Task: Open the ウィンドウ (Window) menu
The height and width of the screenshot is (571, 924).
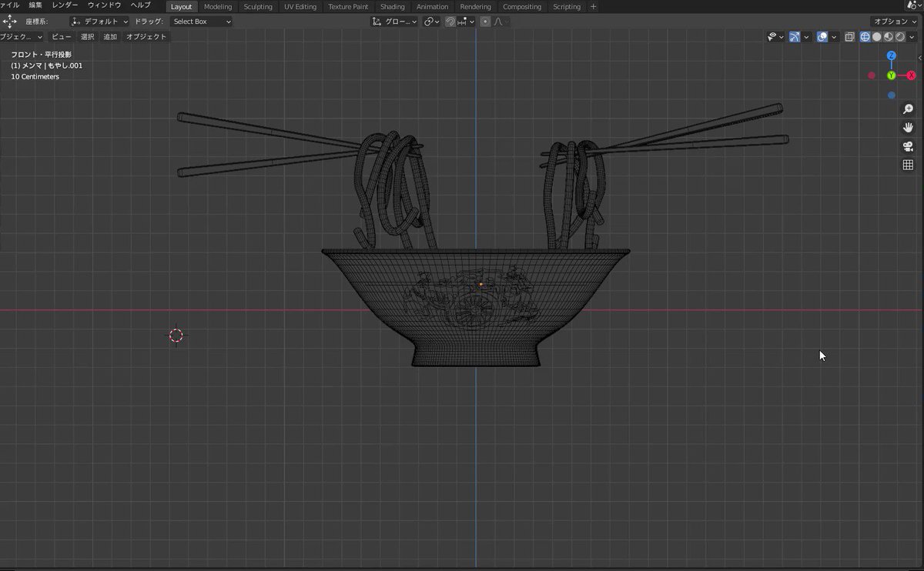Action: [104, 5]
